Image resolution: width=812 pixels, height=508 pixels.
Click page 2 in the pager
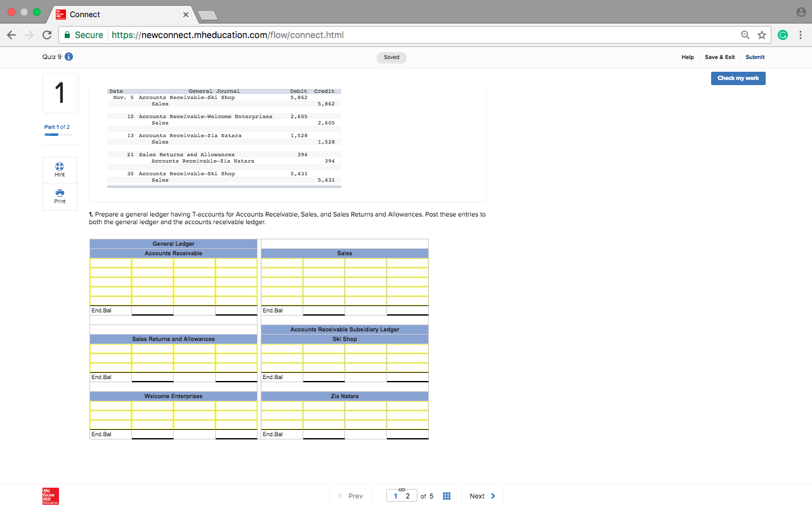click(x=407, y=496)
